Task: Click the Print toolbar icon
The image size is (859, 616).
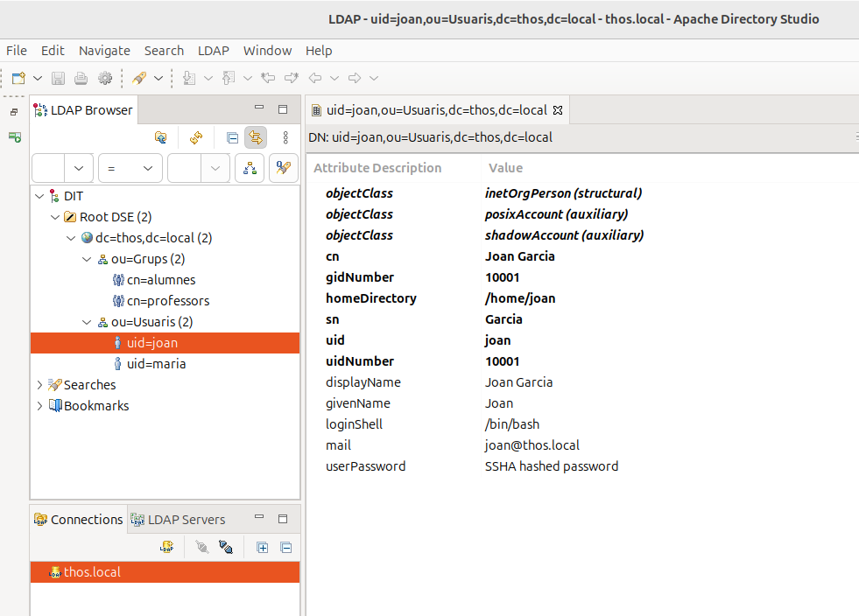Action: point(81,78)
